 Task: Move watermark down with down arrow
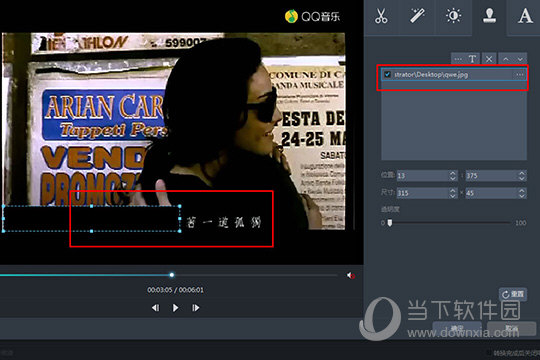pos(520,59)
